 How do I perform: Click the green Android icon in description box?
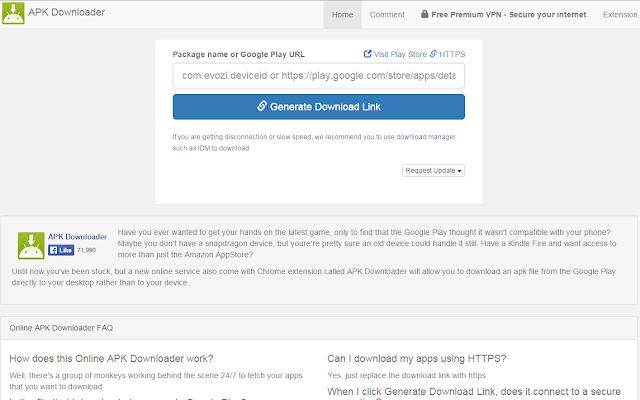[31, 246]
